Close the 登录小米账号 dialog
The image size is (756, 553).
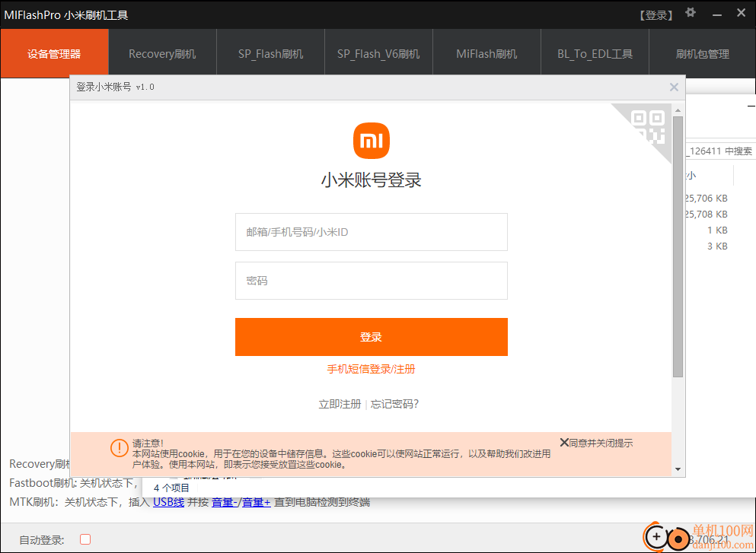point(674,87)
